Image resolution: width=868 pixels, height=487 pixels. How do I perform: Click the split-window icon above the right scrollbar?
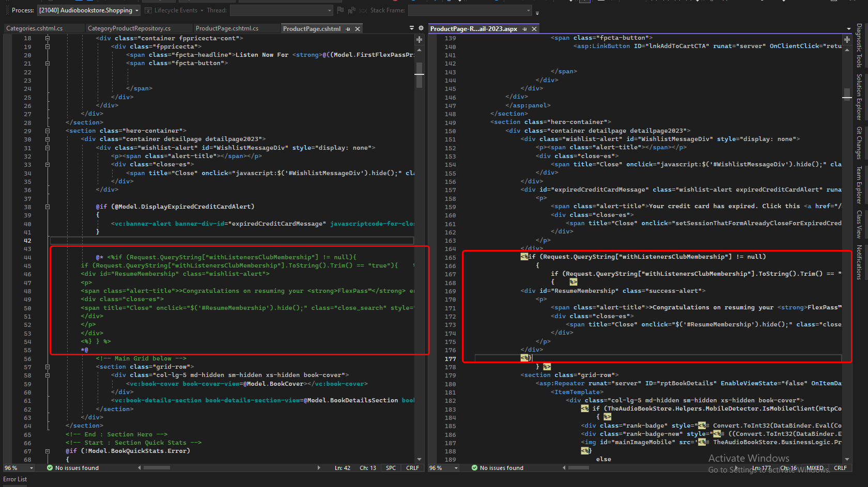click(847, 39)
